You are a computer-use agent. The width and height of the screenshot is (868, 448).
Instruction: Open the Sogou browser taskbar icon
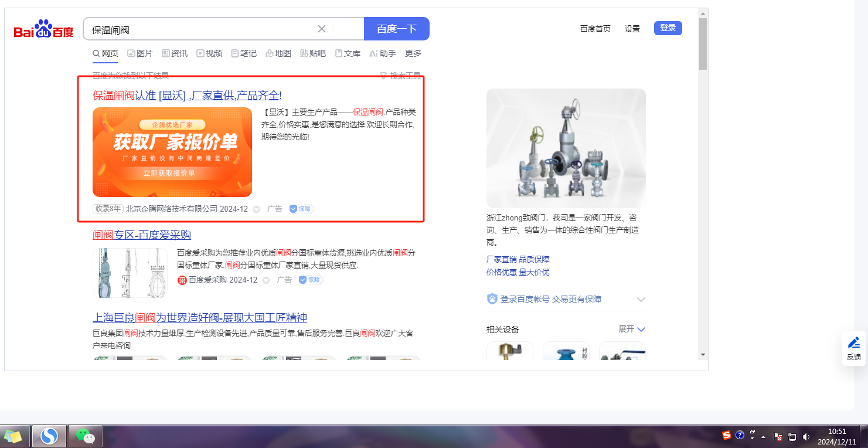tap(50, 436)
